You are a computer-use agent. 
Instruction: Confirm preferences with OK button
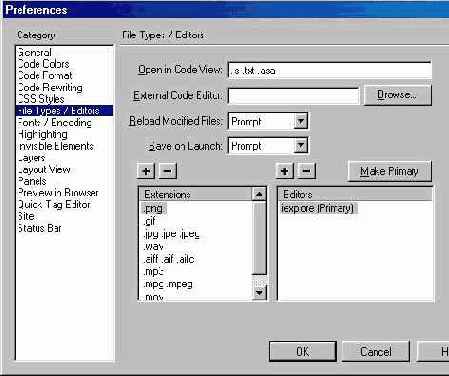point(303,351)
